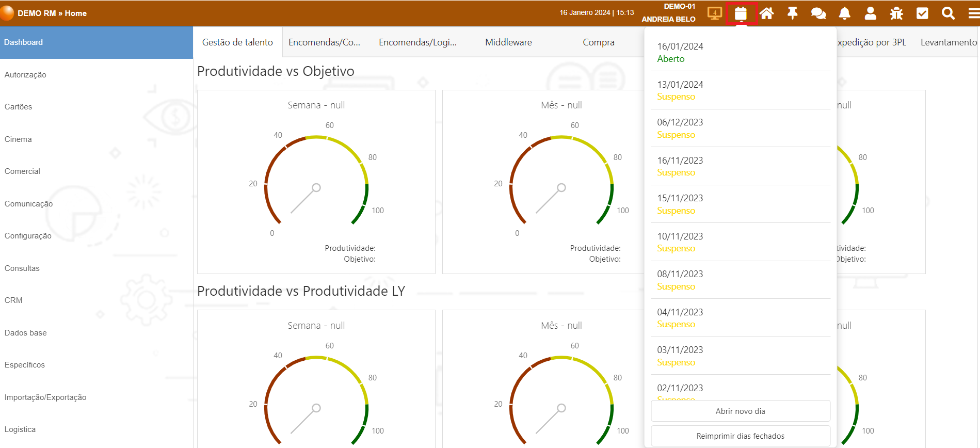Click the pushpin icon in header
Screen dimensions: 980x448
point(793,13)
